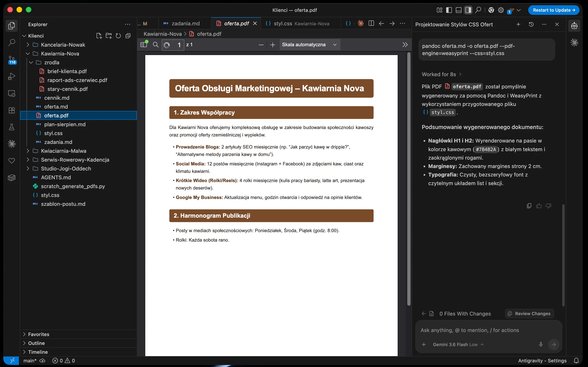Screen dimensions: 588x367
Task: Close the oferta.pdf tab
Action: (255, 23)
